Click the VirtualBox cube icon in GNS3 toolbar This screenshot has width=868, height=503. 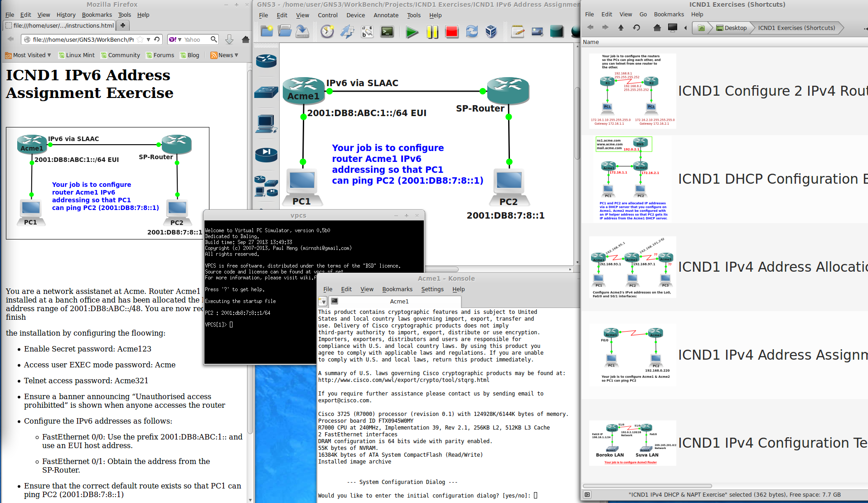491,32
